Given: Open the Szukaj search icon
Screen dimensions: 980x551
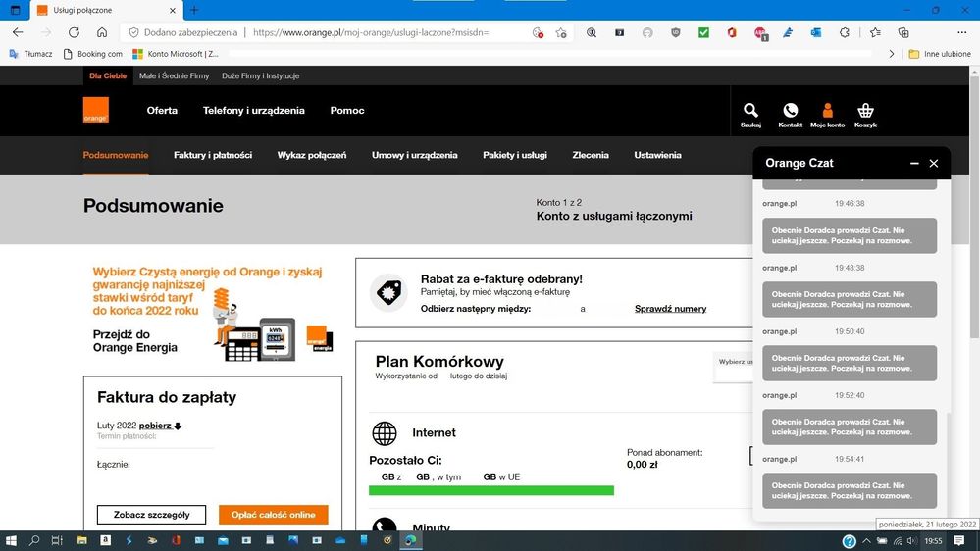Looking at the screenshot, I should (750, 115).
